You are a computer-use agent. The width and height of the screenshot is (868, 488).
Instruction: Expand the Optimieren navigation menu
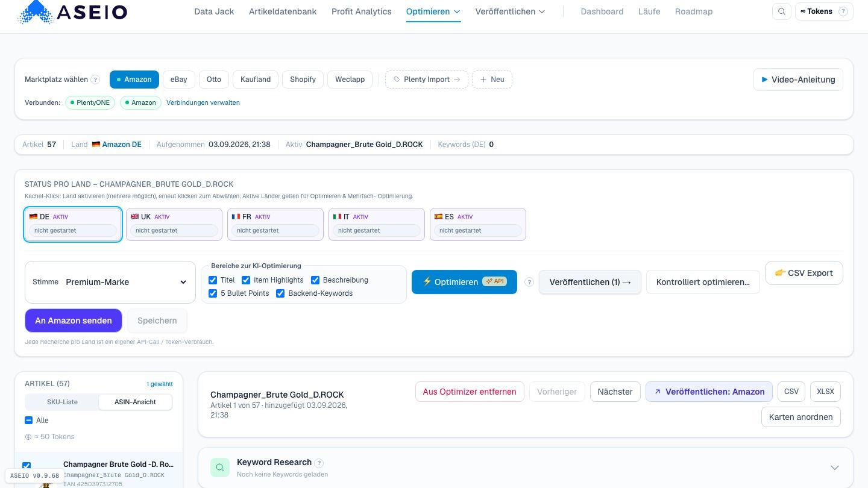(433, 11)
